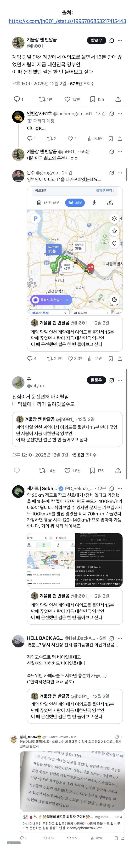The width and height of the screenshot is (135, 868).
Task: Bookmark the main tweet showing 125
Action: coord(97,99)
